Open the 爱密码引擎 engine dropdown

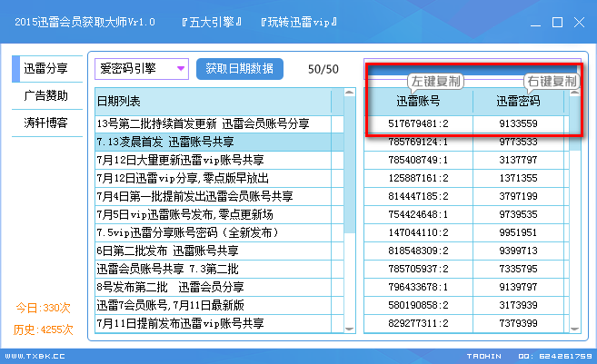click(142, 69)
